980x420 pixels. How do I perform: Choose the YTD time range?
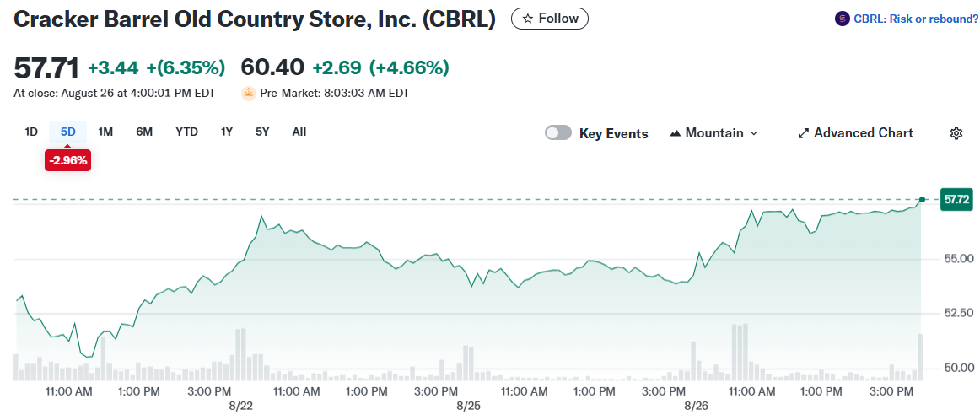click(187, 132)
